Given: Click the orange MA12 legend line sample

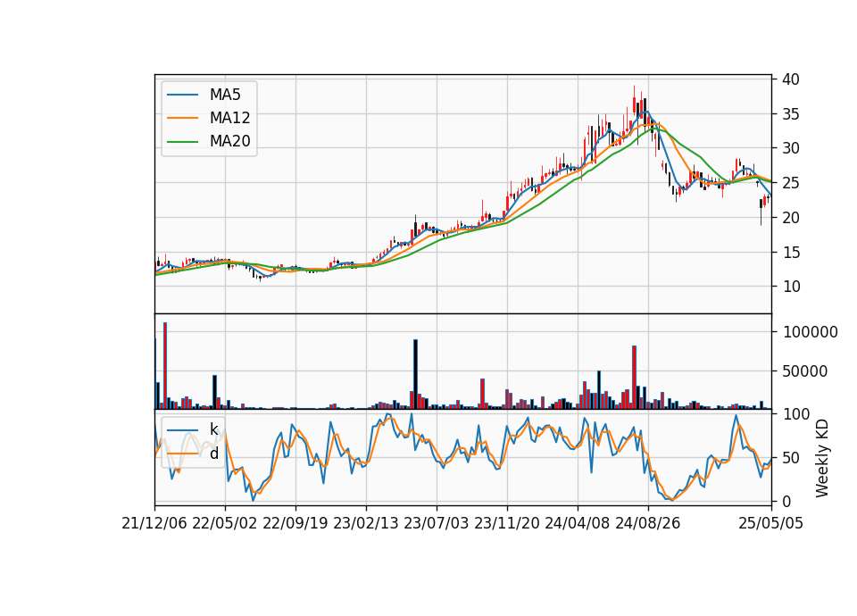Looking at the screenshot, I should pyautogui.click(x=182, y=118).
